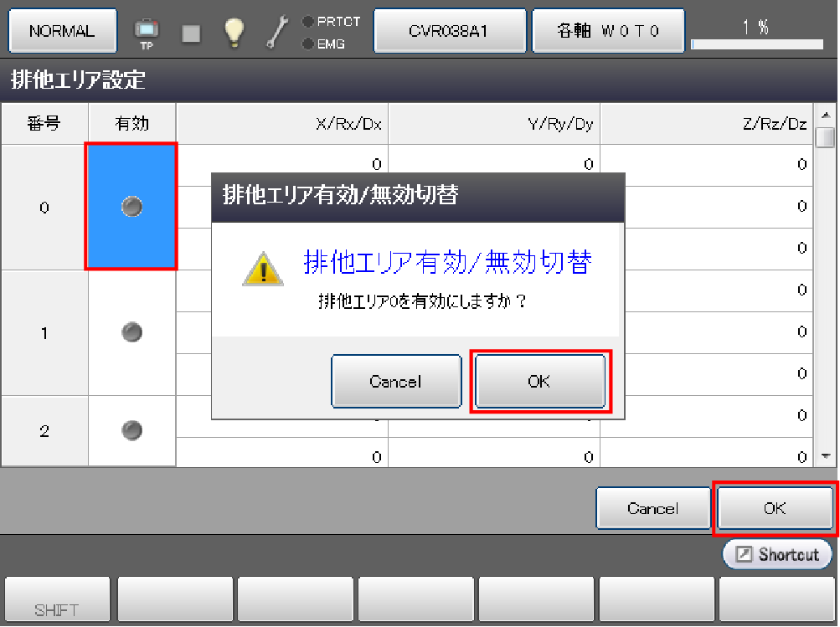The width and height of the screenshot is (840, 627).
Task: Click the Shortcut arrow icon
Action: point(744,553)
